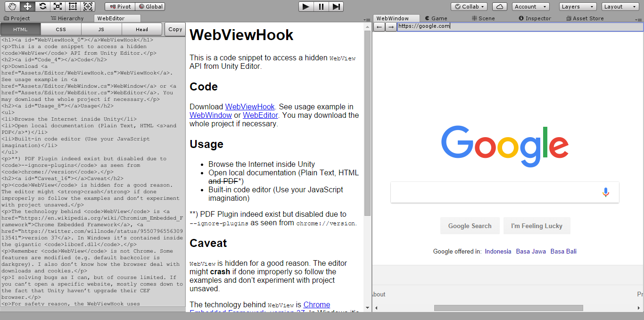
Task: Choose Basa Jawa language link
Action: pyautogui.click(x=531, y=251)
